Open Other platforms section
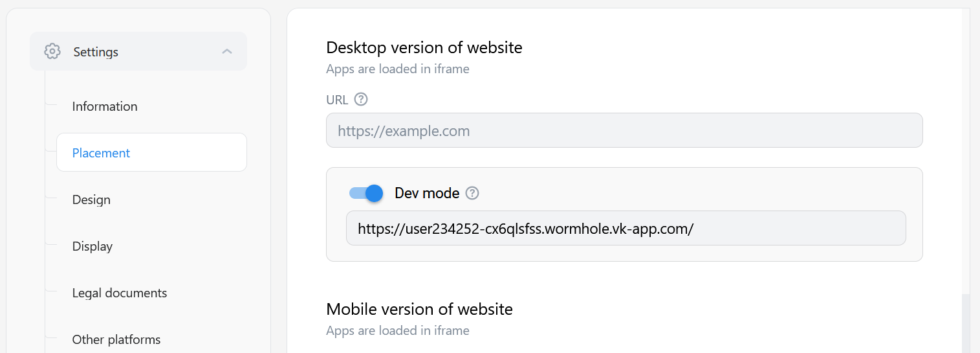Viewport: 980px width, 353px height. coord(116,339)
